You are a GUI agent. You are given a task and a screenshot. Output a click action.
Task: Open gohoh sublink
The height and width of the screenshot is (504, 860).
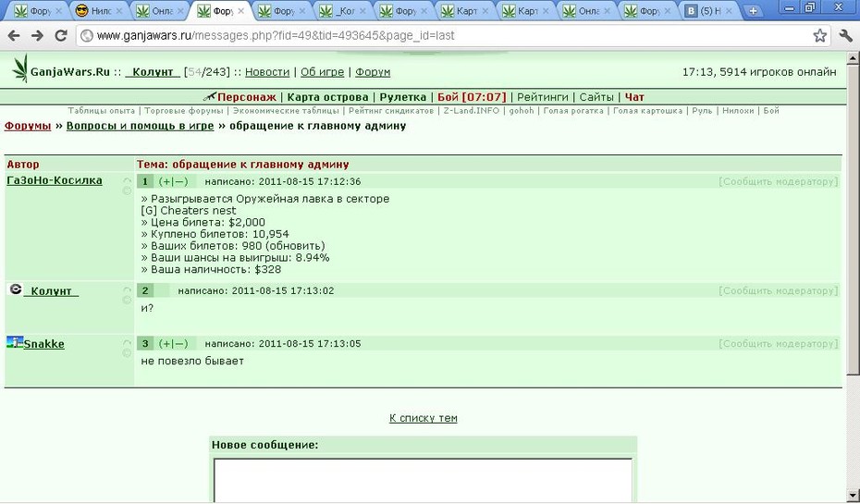click(521, 111)
